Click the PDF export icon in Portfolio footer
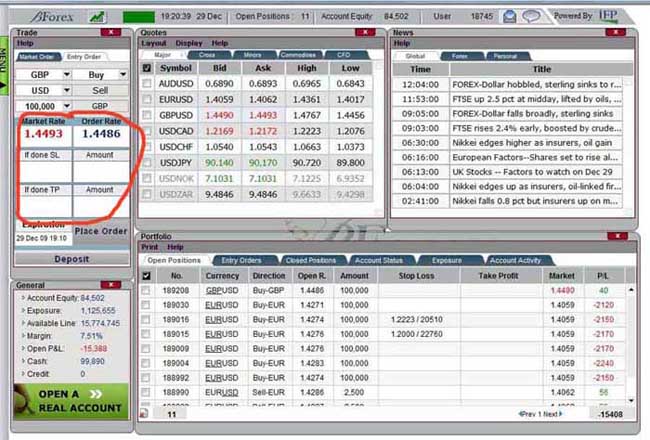This screenshot has width=650, height=440. click(x=144, y=413)
